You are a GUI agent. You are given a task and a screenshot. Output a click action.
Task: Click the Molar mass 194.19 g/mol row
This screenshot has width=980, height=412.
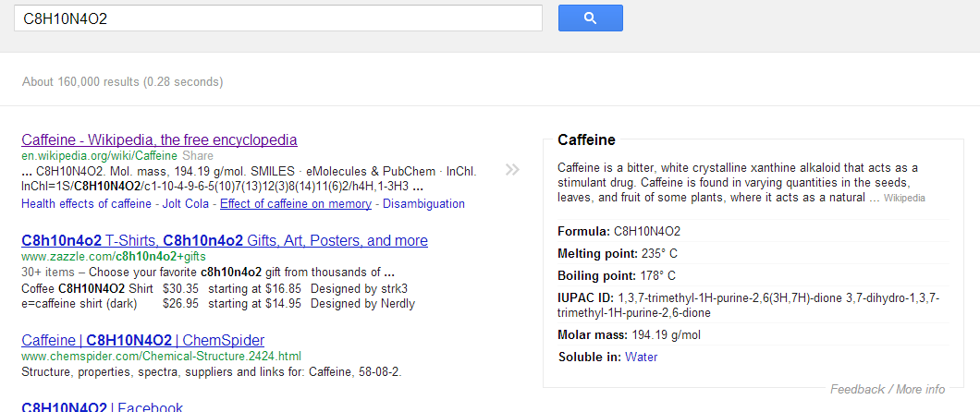753,334
